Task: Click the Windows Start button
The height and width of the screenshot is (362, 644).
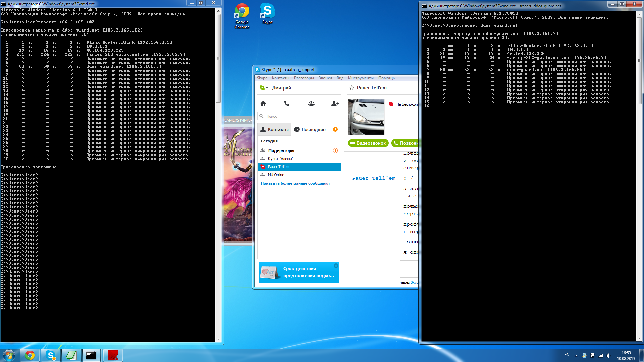Action: [9, 355]
